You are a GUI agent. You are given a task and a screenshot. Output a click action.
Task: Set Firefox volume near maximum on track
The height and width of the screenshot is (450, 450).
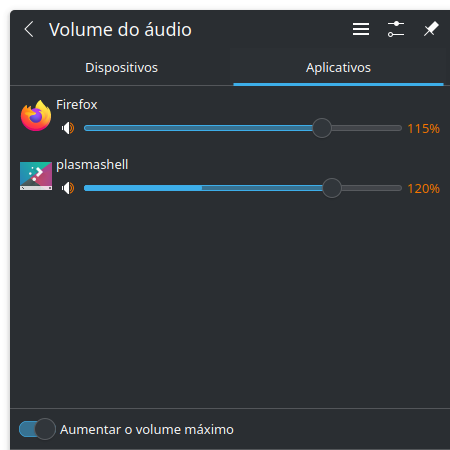(x=395, y=128)
